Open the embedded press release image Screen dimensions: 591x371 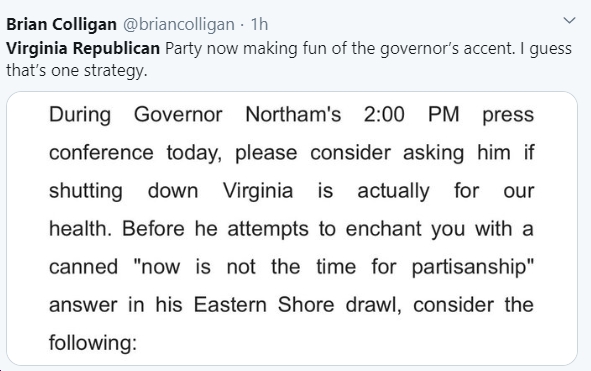[292, 228]
